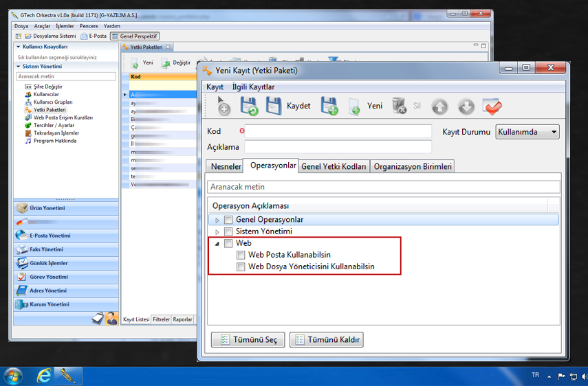The width and height of the screenshot is (588, 386).
Task: Check the Sistem Yönetimi checkbox
Action: (x=228, y=231)
